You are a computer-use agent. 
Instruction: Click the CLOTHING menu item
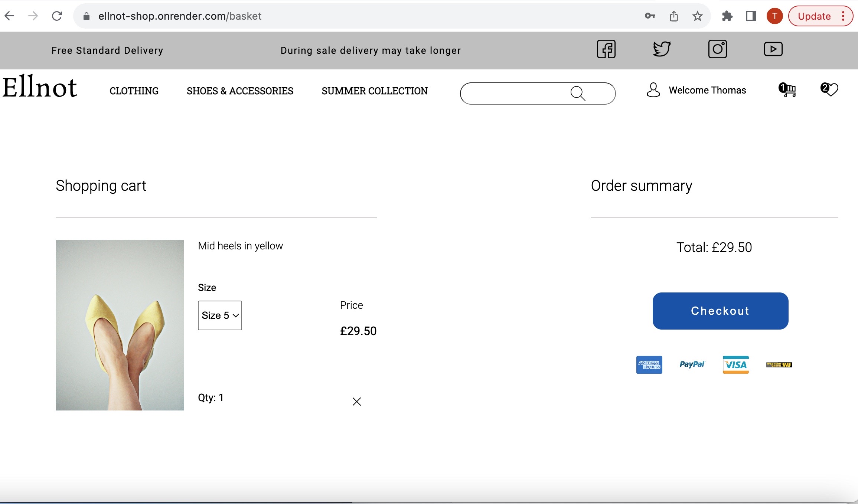pyautogui.click(x=133, y=91)
